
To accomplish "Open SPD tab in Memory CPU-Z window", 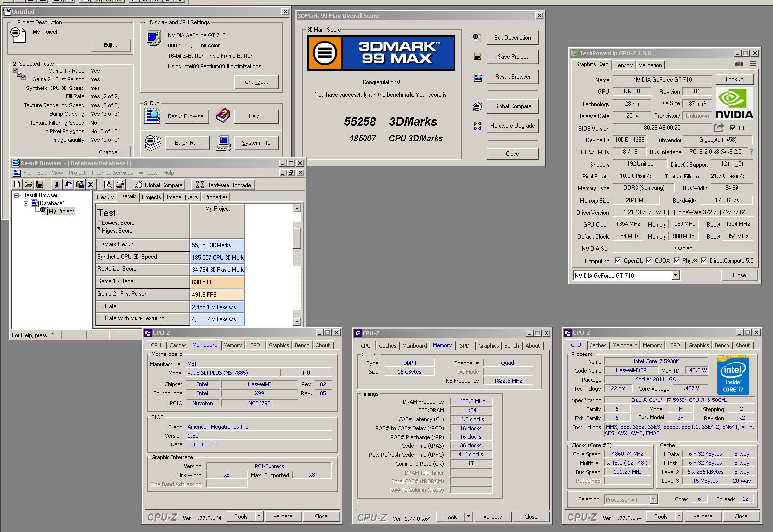I will click(465, 346).
